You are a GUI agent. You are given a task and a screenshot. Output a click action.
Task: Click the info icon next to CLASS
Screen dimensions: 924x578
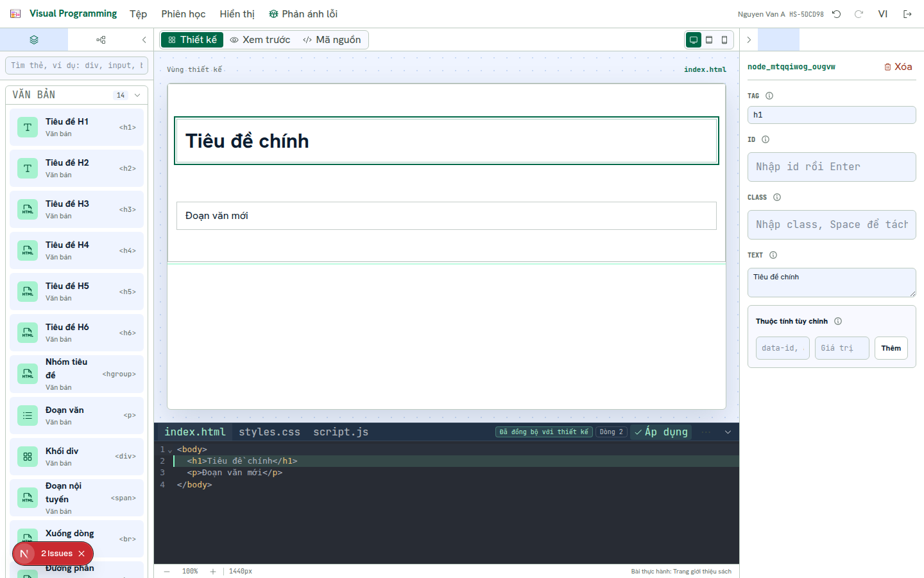pos(777,197)
